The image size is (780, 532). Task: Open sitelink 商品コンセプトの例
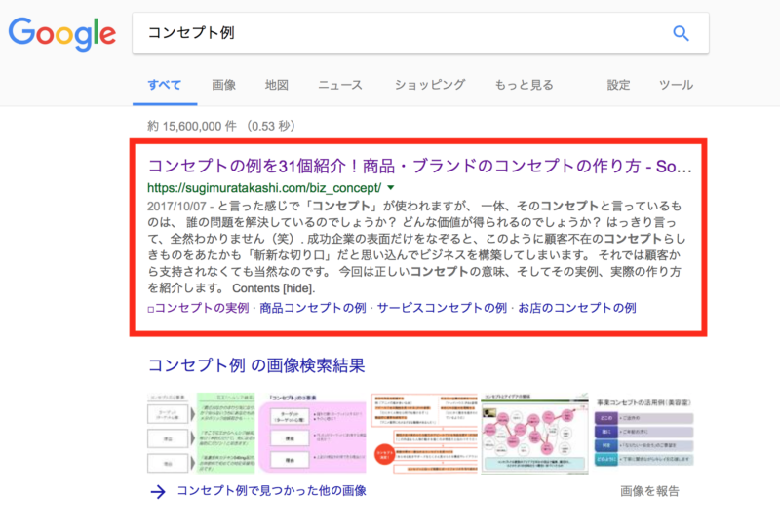click(x=313, y=308)
